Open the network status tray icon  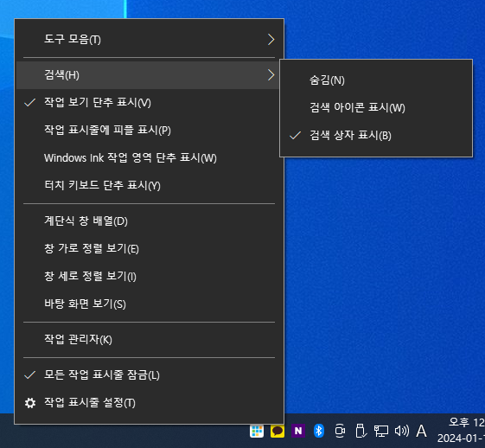[x=381, y=431]
